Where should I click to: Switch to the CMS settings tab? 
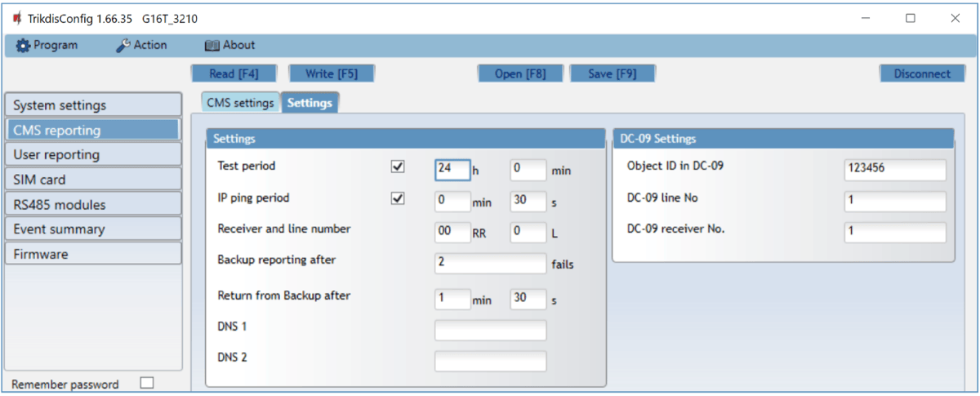click(240, 103)
